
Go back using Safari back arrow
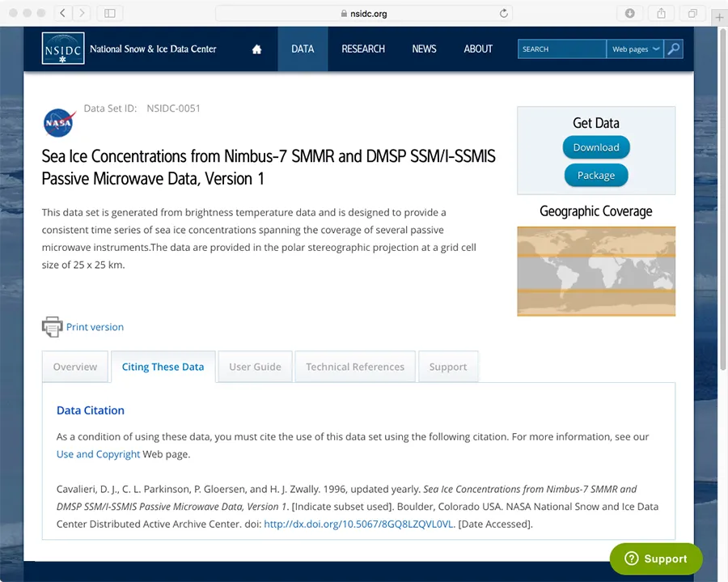coord(64,13)
